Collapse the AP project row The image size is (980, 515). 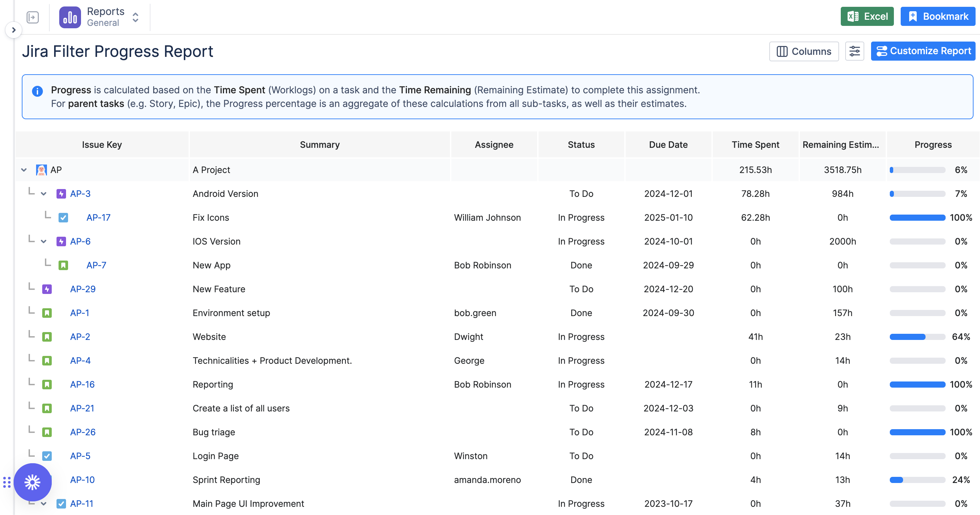coord(24,170)
